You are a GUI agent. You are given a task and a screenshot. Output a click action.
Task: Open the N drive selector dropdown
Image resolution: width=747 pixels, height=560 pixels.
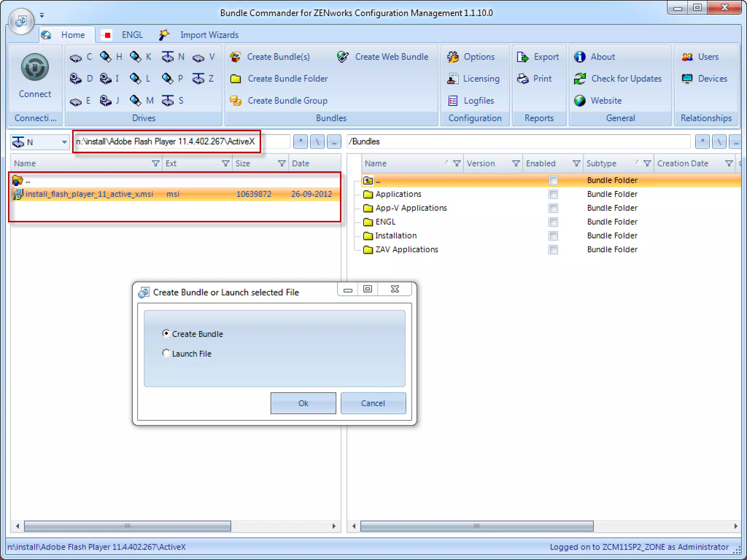pyautogui.click(x=64, y=142)
